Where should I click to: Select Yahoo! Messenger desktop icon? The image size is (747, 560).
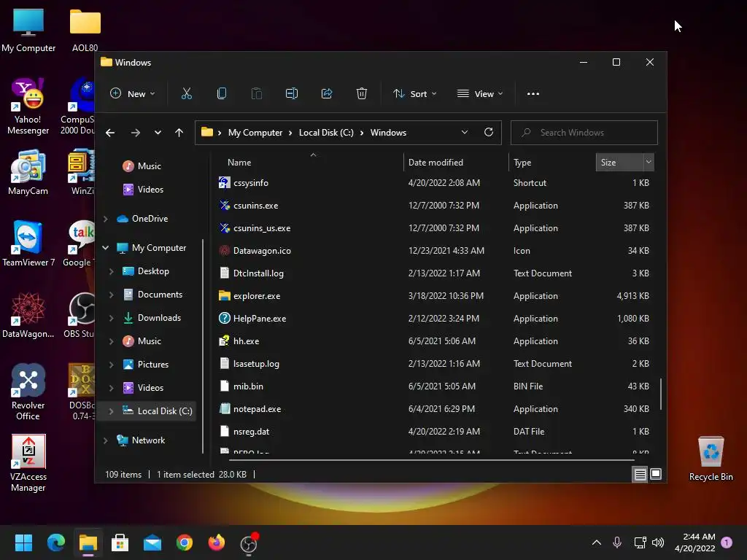(x=28, y=106)
